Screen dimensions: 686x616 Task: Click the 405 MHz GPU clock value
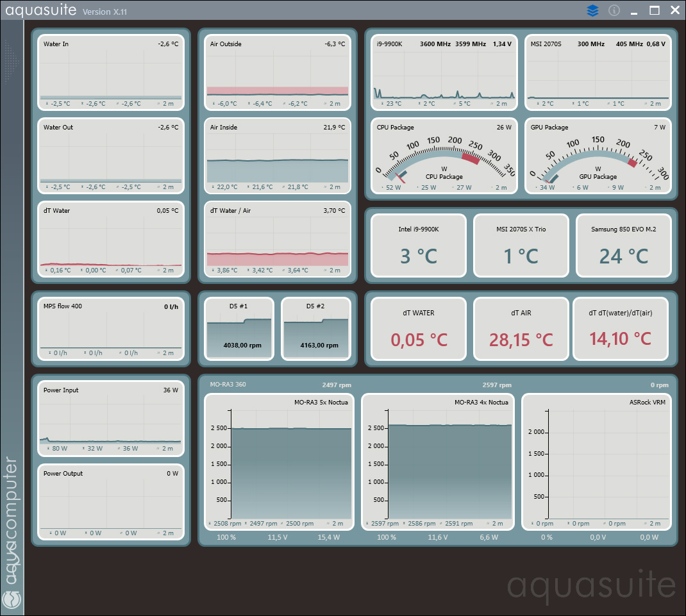629,44
